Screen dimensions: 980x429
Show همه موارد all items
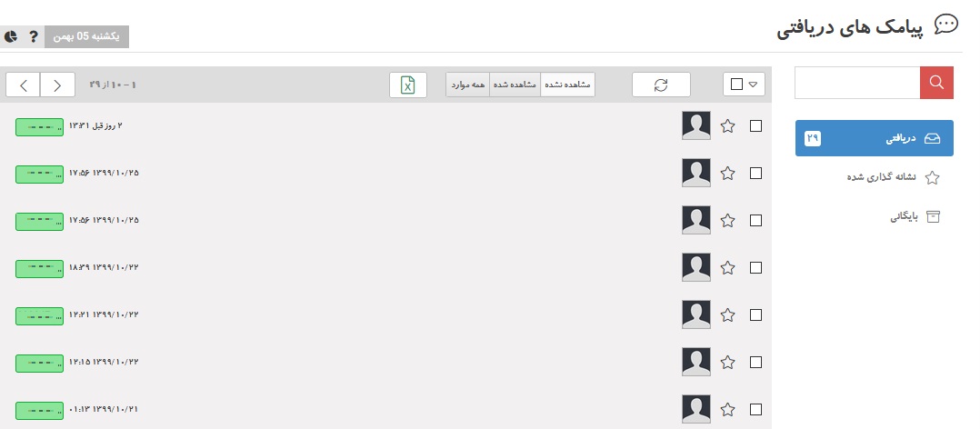tap(468, 85)
